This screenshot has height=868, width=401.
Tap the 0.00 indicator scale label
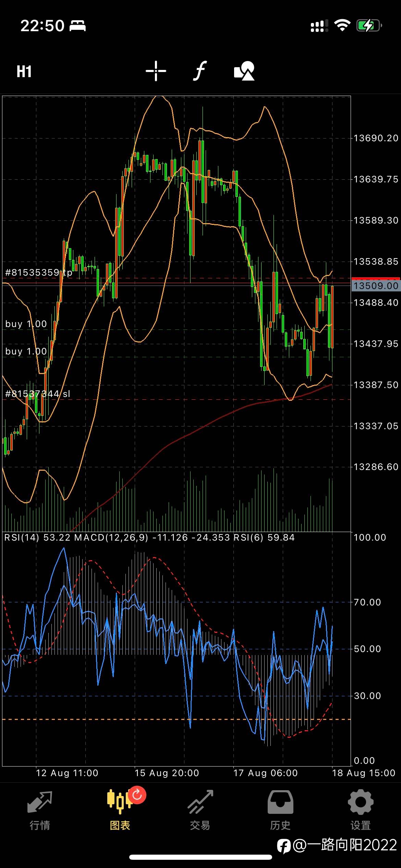(x=364, y=761)
